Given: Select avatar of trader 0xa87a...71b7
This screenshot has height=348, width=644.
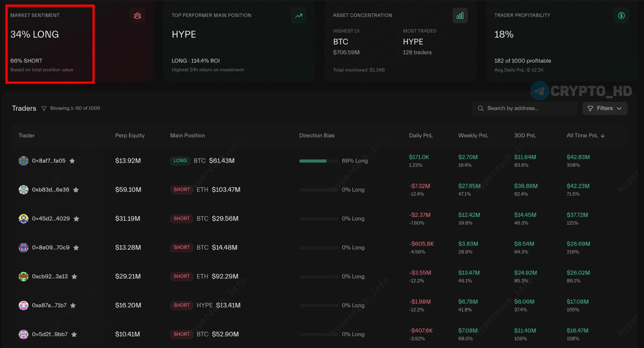Looking at the screenshot, I should coord(23,305).
